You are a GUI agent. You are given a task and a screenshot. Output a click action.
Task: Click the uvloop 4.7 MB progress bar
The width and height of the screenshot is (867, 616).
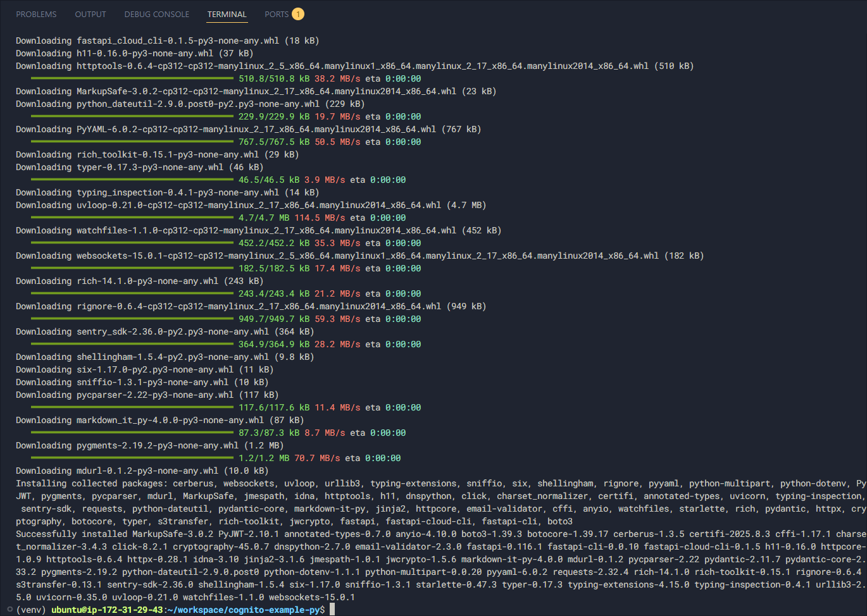132,218
